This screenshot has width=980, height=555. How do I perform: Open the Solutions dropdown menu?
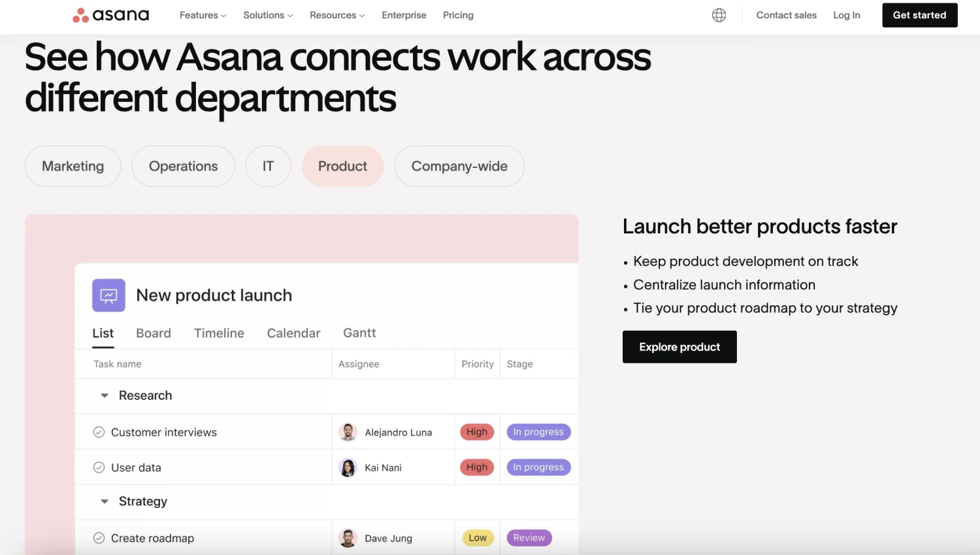268,15
